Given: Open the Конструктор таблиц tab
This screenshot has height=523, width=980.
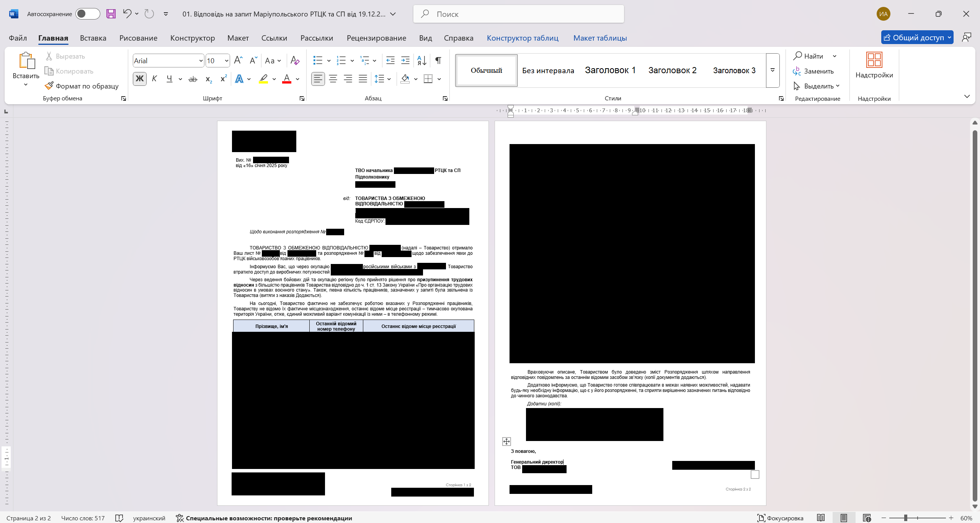Looking at the screenshot, I should tap(523, 38).
